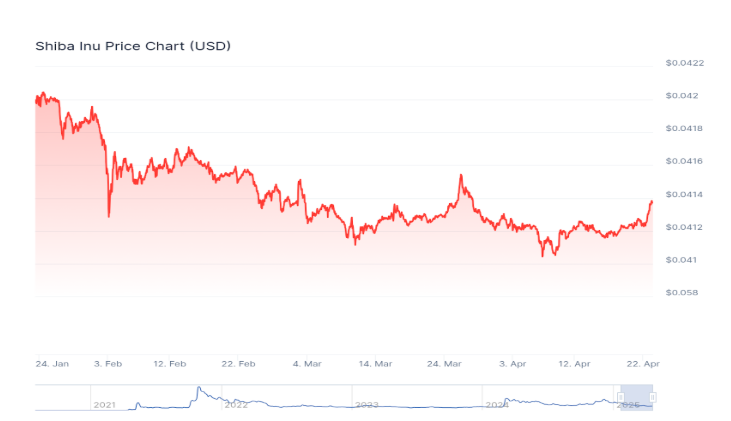Click the 2021 label in the navigator
Viewport: 731px width, 421px height.
105,404
